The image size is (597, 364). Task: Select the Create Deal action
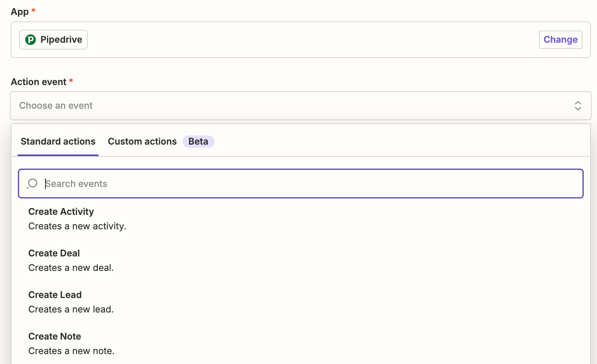coord(301,261)
